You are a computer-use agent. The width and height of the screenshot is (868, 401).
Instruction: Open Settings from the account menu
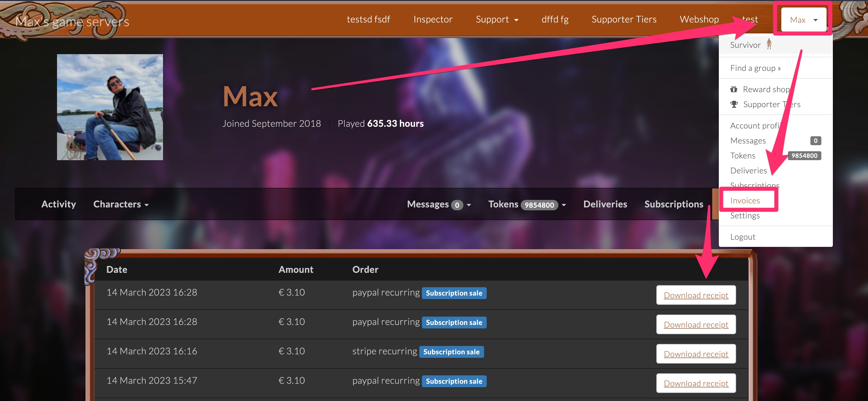(x=745, y=215)
